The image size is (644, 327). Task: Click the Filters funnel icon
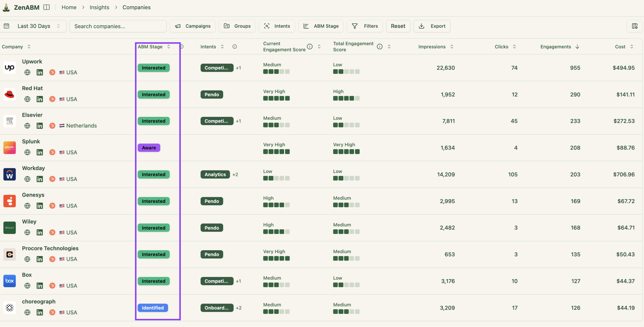(x=354, y=26)
